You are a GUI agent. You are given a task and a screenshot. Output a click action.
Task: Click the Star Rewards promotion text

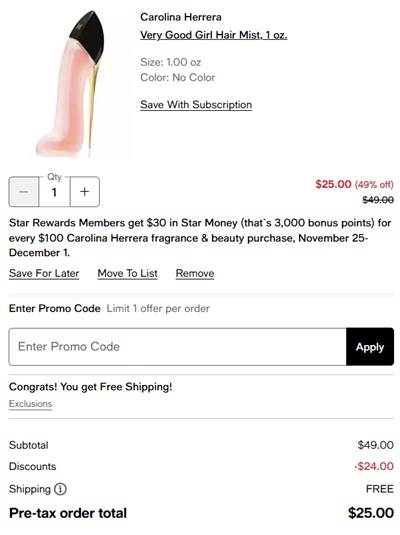tap(200, 238)
